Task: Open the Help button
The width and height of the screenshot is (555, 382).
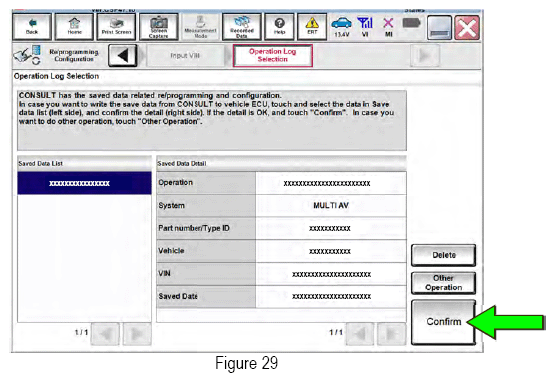Action: click(x=279, y=27)
